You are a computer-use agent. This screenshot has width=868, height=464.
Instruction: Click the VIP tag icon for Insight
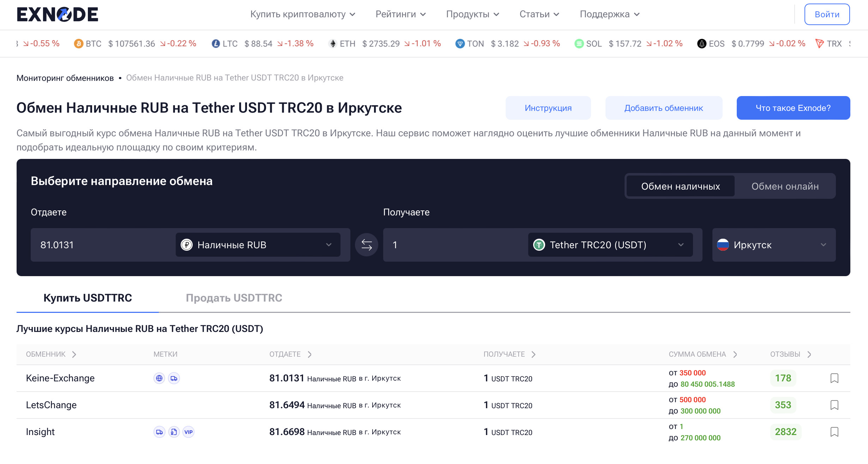188,432
